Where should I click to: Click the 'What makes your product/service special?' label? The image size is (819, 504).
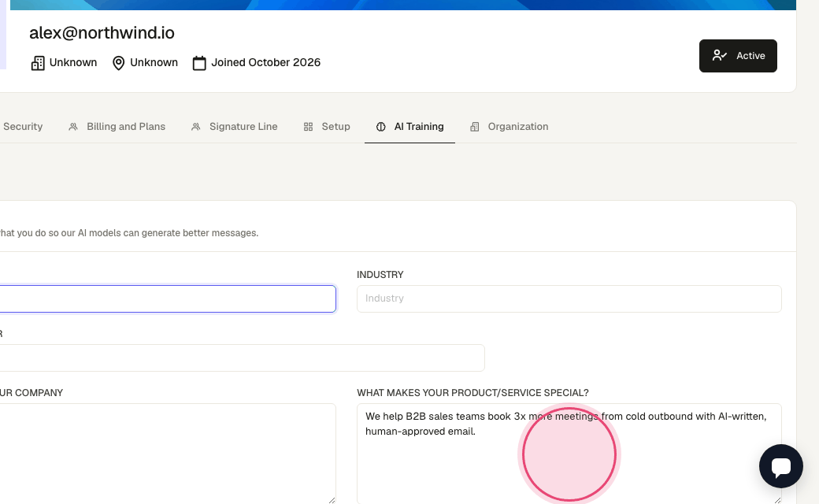tap(472, 393)
